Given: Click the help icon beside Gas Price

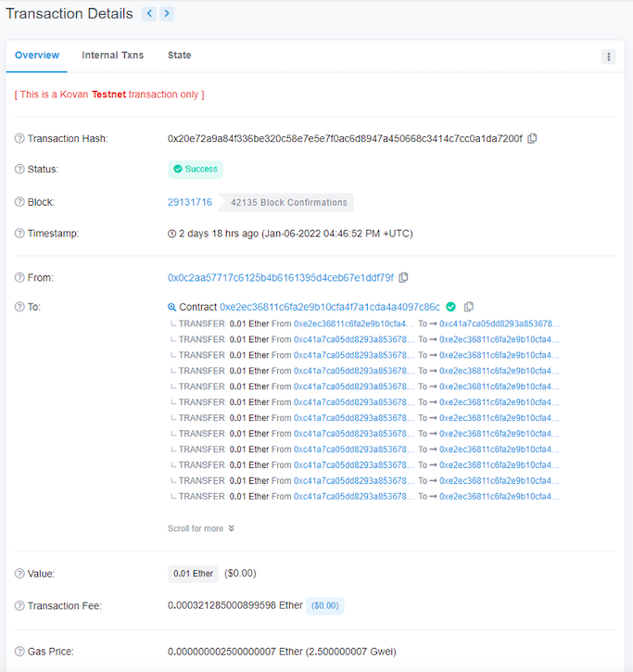Looking at the screenshot, I should pos(19,652).
